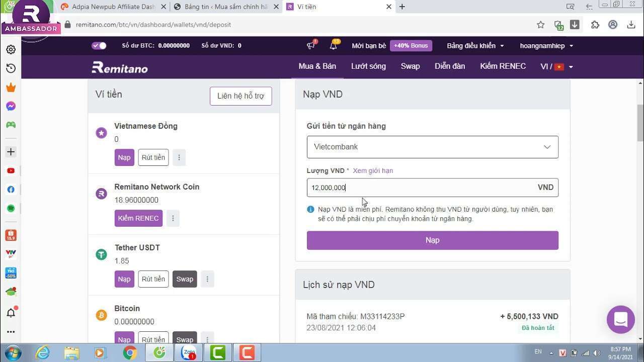Open the live chat support bubble
Viewport: 644px width, 362px height.
click(620, 319)
